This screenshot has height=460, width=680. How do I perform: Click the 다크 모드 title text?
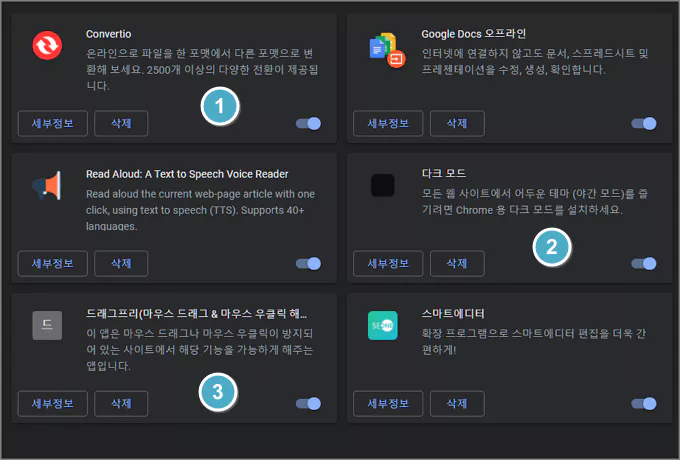point(444,173)
